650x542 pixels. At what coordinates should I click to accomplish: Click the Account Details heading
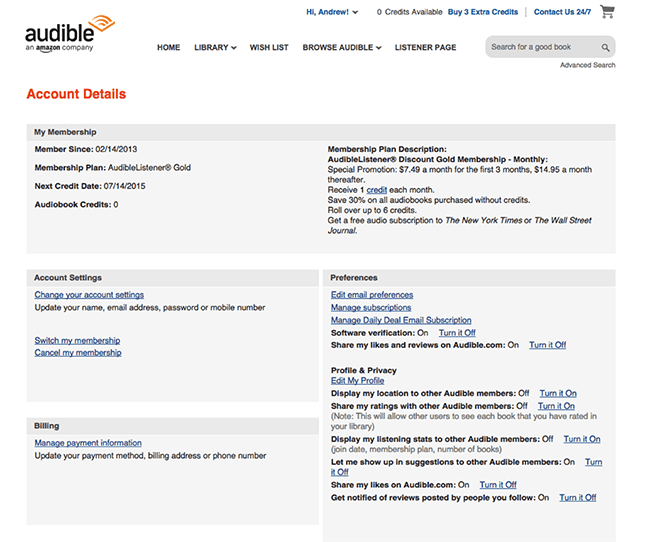[x=76, y=94]
